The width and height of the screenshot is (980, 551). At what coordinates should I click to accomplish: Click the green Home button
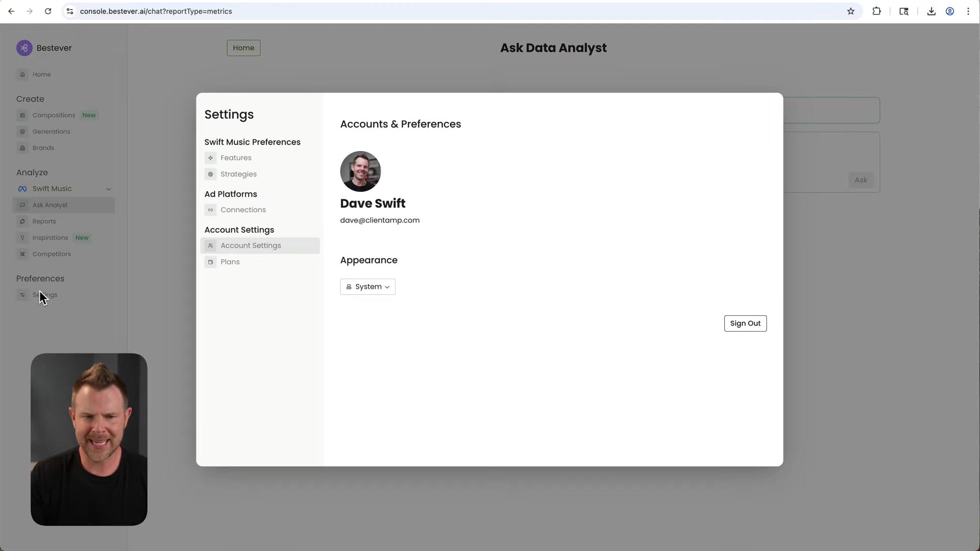click(243, 48)
